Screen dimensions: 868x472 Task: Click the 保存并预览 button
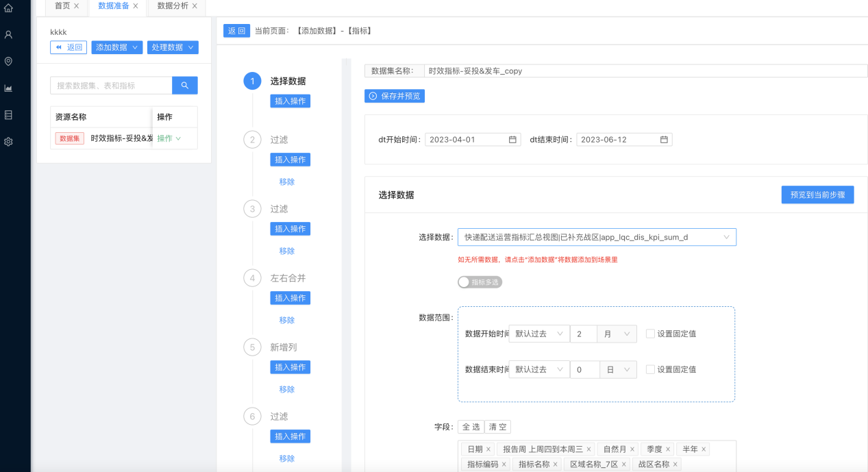(395, 96)
